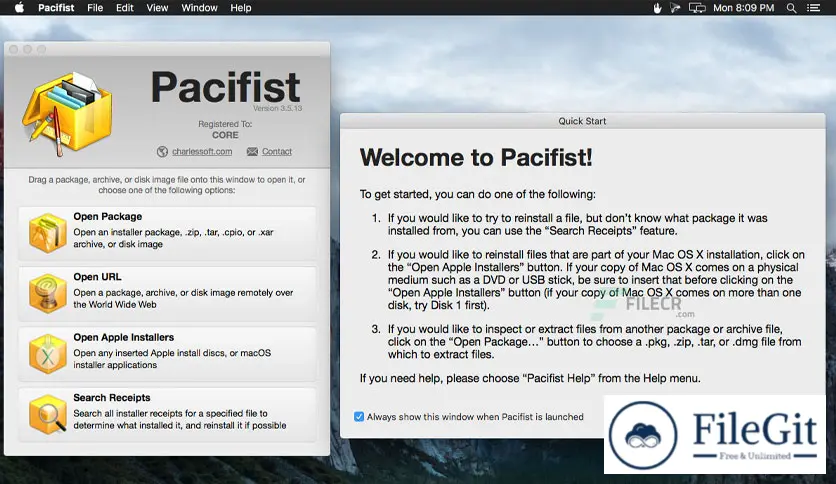
Task: Click the globe icon beside charlessoft.com
Action: tap(162, 152)
